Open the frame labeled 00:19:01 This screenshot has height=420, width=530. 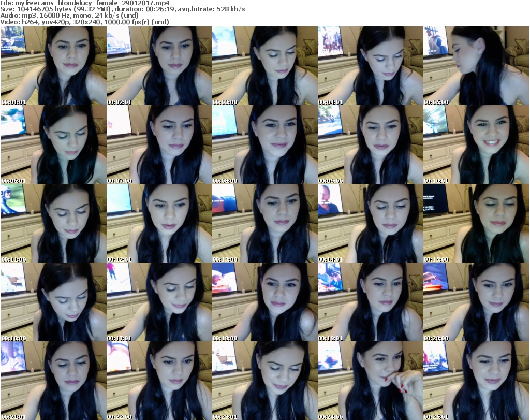[x=370, y=302]
